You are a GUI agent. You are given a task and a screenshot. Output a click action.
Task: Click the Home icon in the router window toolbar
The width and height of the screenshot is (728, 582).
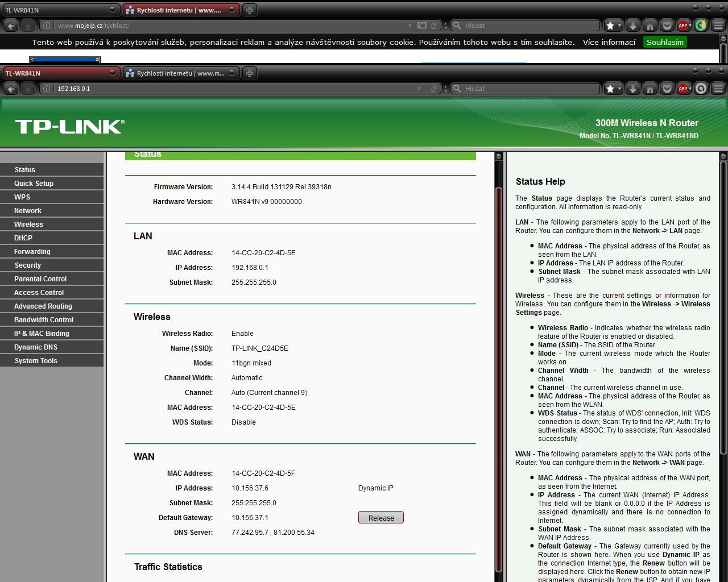click(x=650, y=89)
